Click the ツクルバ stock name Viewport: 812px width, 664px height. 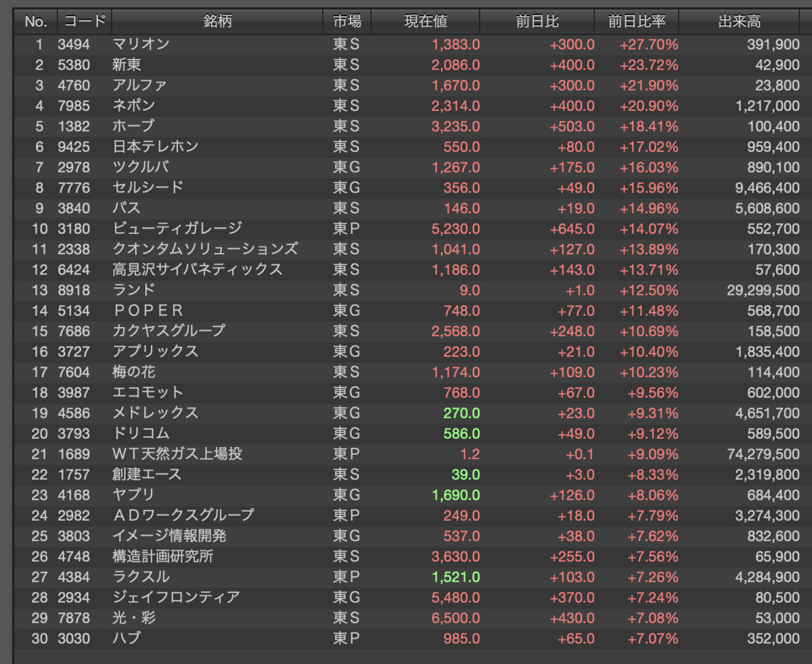141,167
